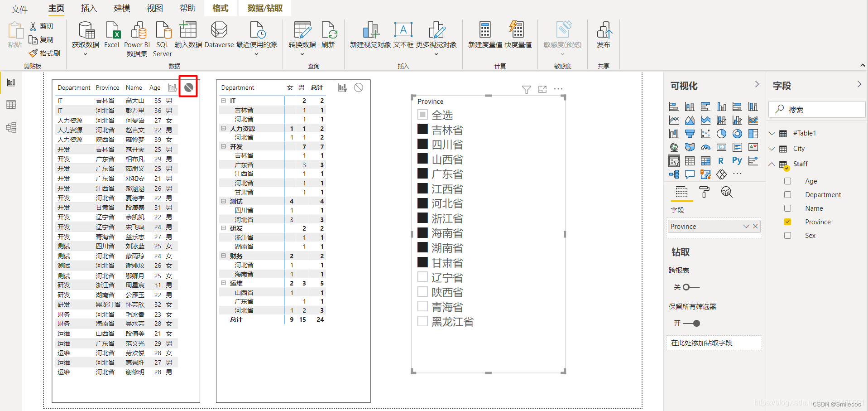
Task: Click the 新建度量值 button
Action: 485,35
